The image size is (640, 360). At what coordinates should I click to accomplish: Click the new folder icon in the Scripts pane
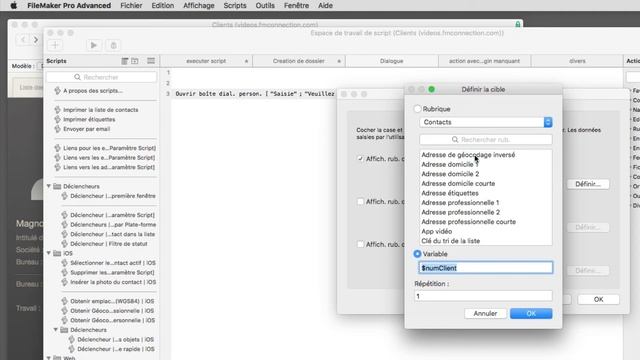[135, 61]
